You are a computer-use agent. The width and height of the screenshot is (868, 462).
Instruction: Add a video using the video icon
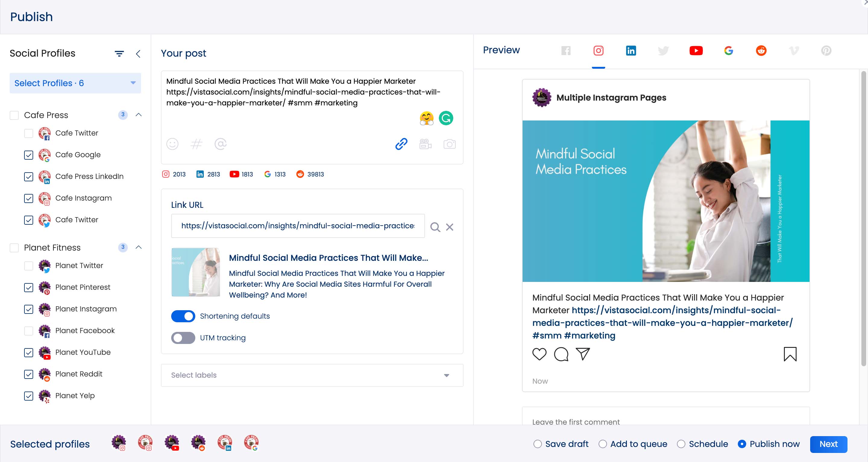tap(425, 144)
